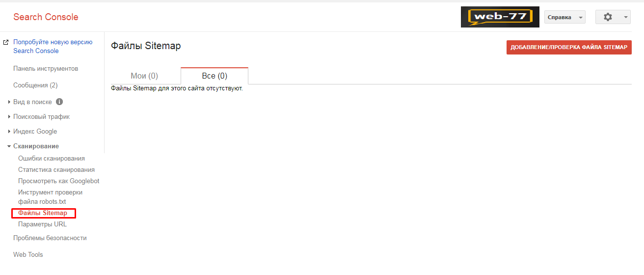Open Ошибки сканирования page

coord(52,158)
